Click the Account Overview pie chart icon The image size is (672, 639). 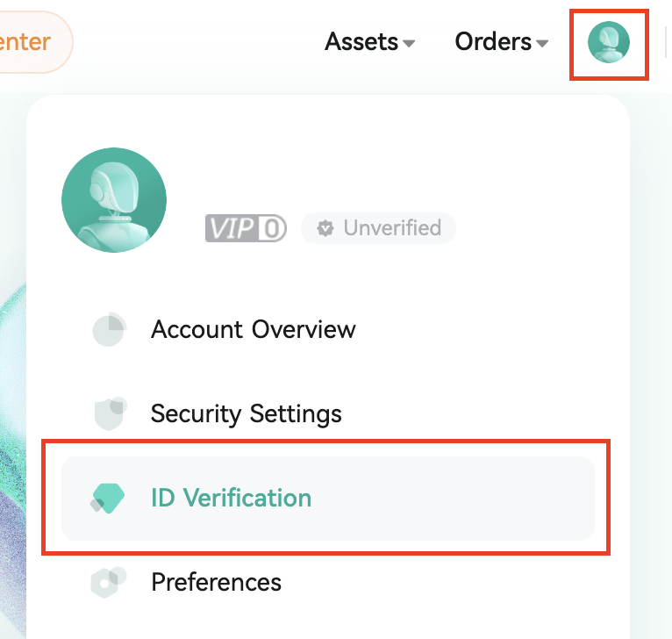(x=109, y=329)
